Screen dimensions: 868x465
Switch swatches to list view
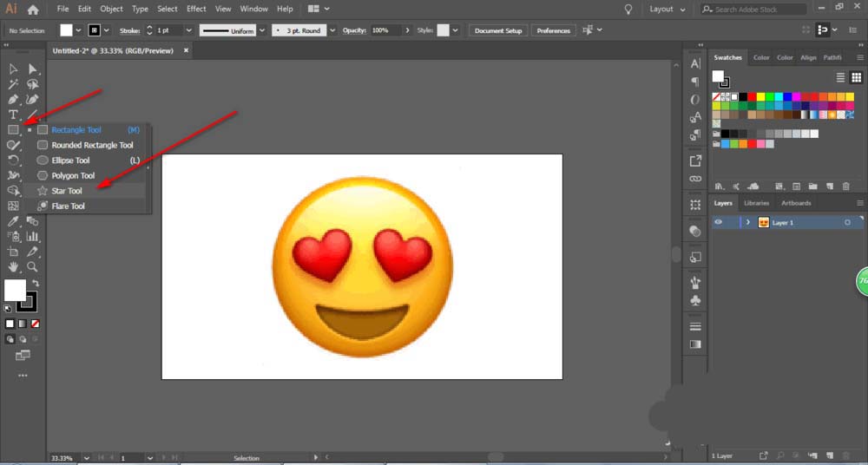(x=840, y=77)
